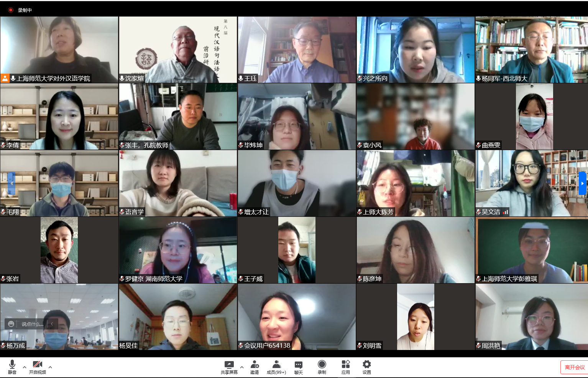Click the emoji smiley icon in chat bar

tap(11, 324)
